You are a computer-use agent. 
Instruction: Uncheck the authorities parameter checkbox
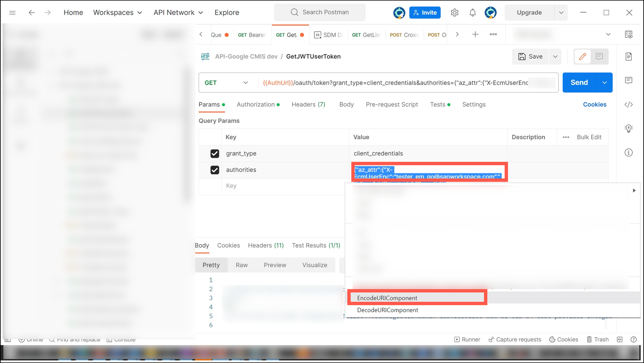point(215,170)
